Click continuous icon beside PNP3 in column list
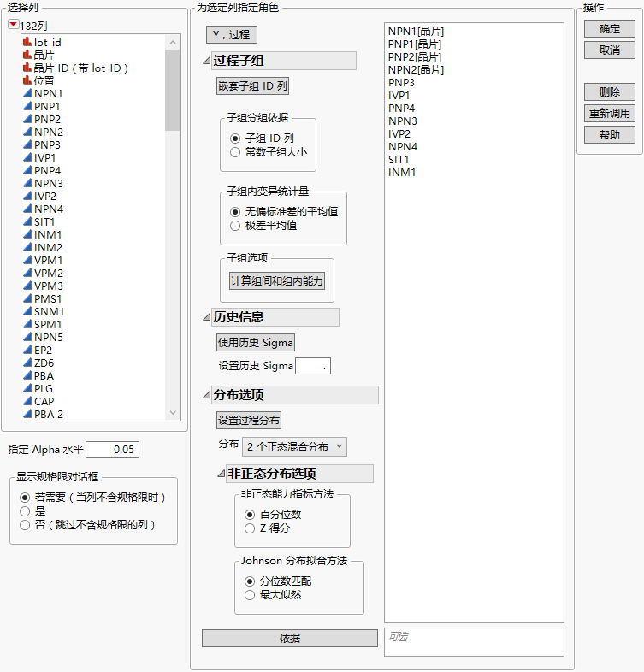The height and width of the screenshot is (672, 644). (27, 144)
